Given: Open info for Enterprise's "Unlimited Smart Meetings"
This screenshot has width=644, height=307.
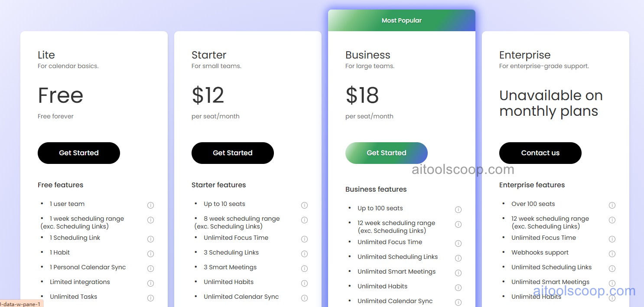Looking at the screenshot, I should coord(612,283).
